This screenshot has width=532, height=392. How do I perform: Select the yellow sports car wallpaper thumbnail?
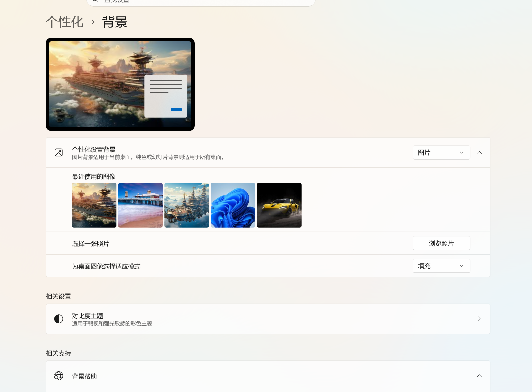click(279, 205)
